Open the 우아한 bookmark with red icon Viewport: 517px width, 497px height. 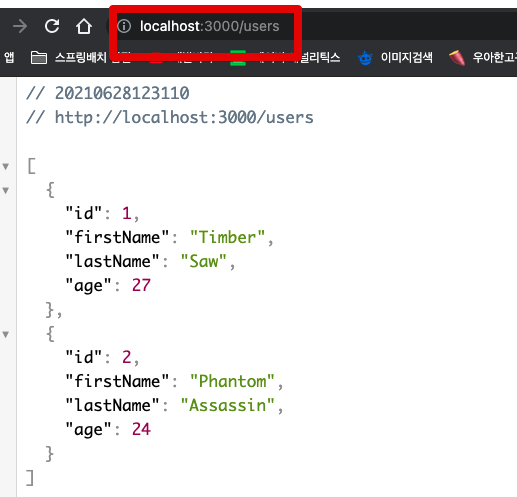pyautogui.click(x=482, y=58)
